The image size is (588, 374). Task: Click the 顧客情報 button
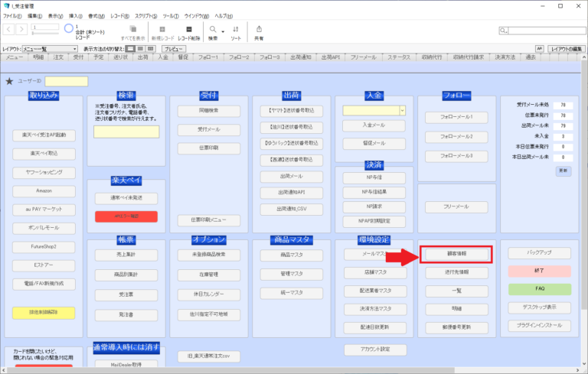click(x=456, y=252)
